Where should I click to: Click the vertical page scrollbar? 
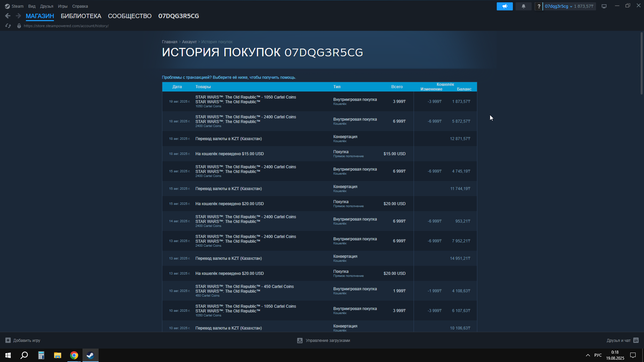(641, 63)
